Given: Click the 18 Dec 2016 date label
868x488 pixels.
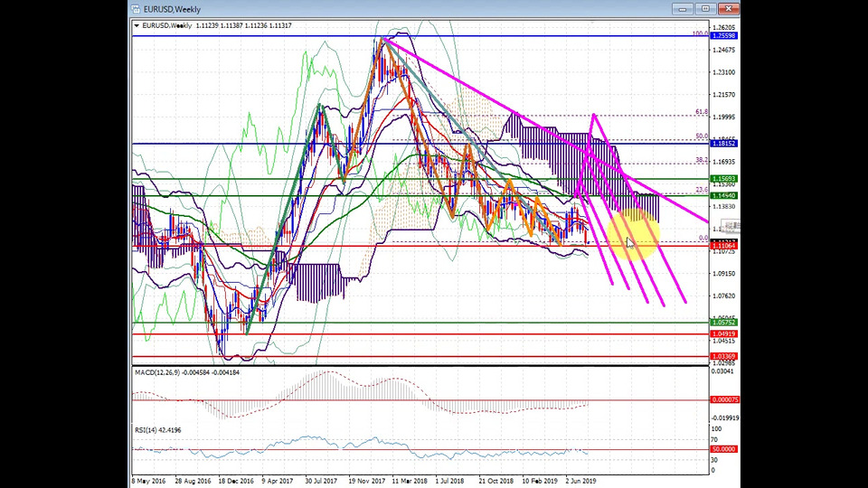Looking at the screenshot, I should [236, 482].
